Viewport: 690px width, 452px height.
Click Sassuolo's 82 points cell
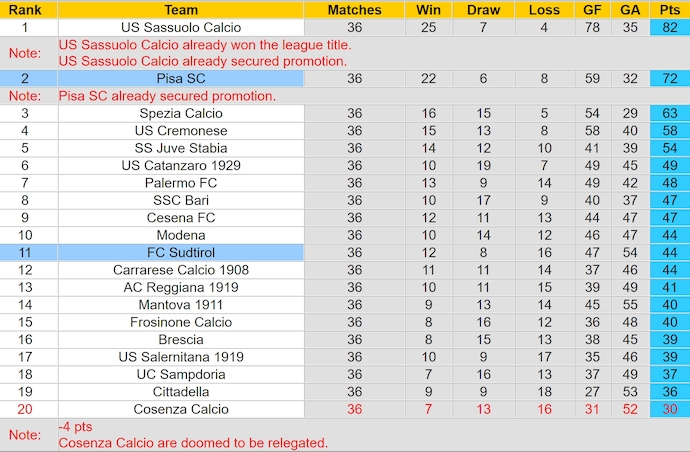coord(669,27)
